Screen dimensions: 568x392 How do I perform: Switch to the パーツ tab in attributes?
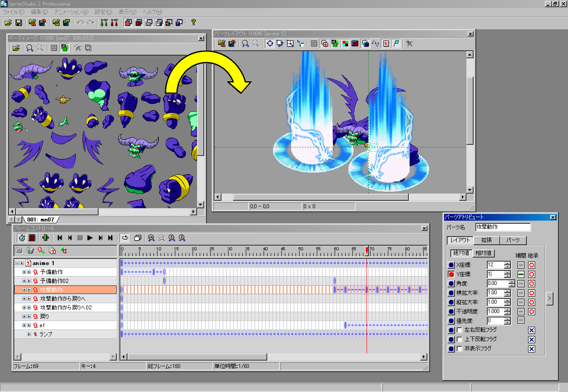(x=513, y=240)
